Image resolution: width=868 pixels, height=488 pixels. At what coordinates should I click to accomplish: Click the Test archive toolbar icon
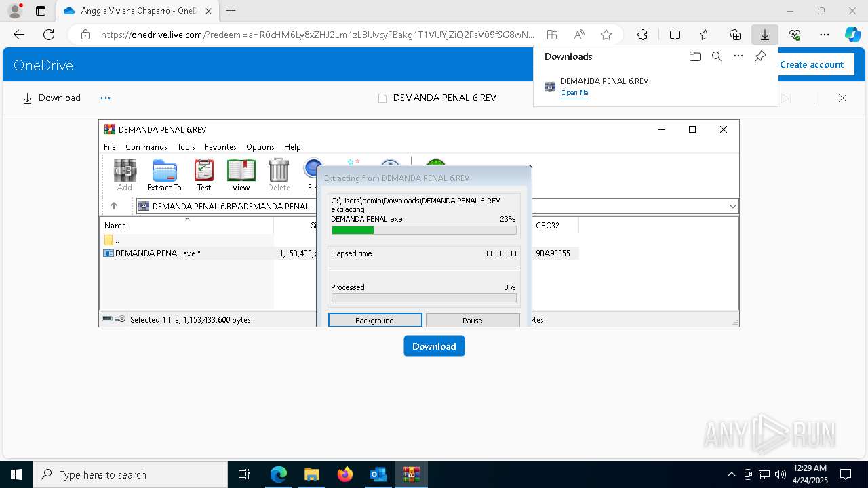point(204,175)
